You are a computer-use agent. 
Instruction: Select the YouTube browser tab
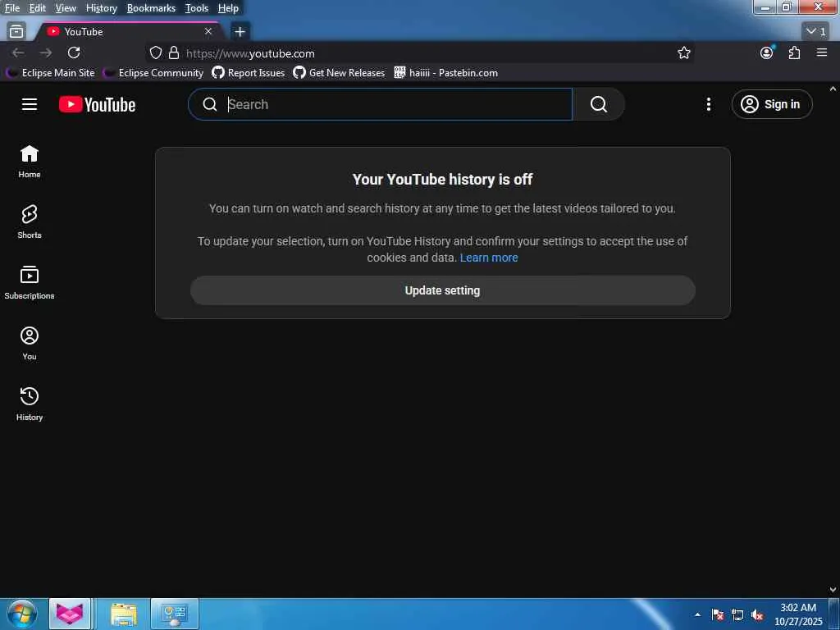(x=127, y=32)
